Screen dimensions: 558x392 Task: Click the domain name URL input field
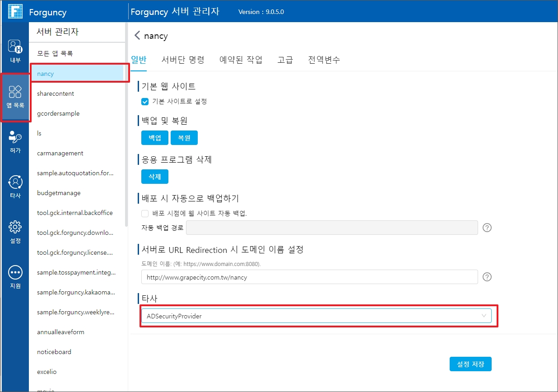(x=309, y=277)
